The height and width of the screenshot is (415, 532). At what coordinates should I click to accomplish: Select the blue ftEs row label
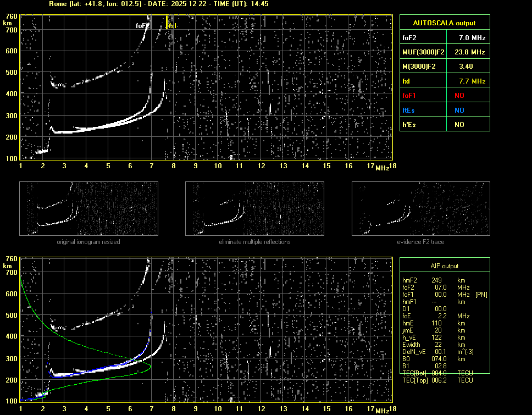409,110
